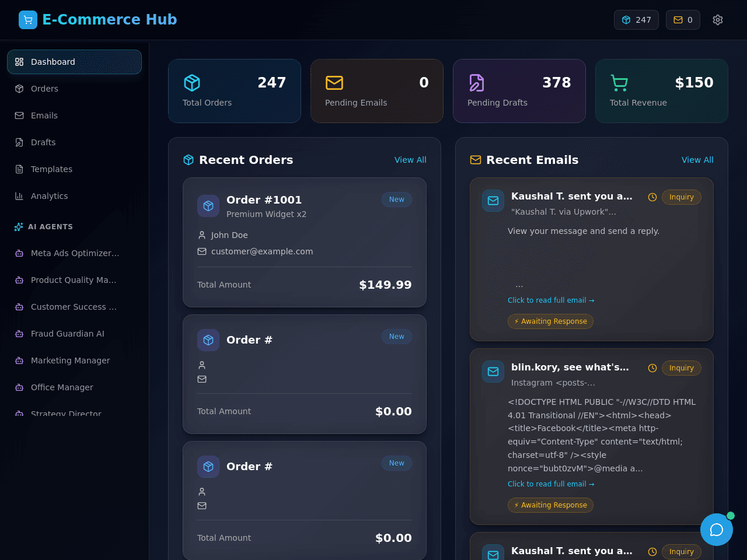Image resolution: width=747 pixels, height=560 pixels.
Task: Click the robot icon beside Office Manager
Action: [19, 387]
